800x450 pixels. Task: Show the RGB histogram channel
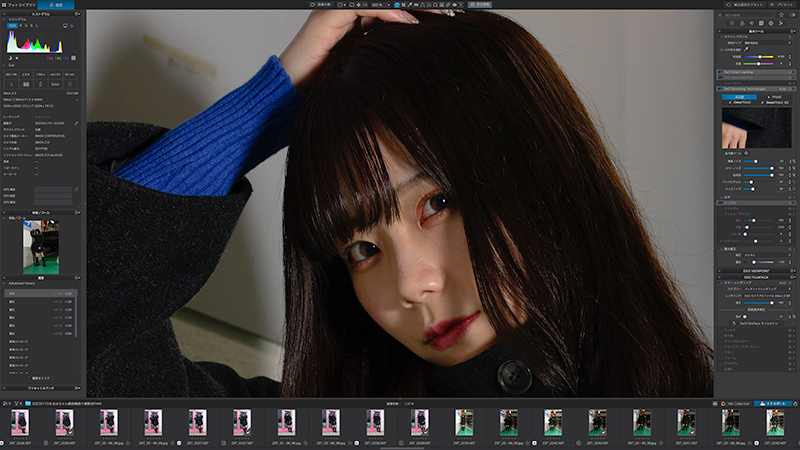click(12, 26)
